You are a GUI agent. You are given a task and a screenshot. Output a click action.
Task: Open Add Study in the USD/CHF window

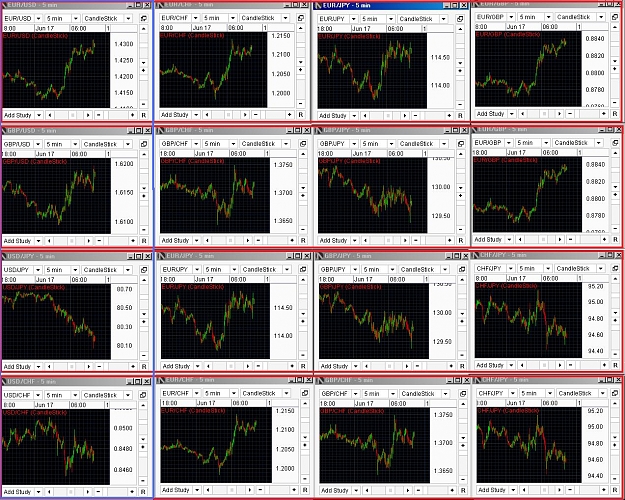point(22,492)
